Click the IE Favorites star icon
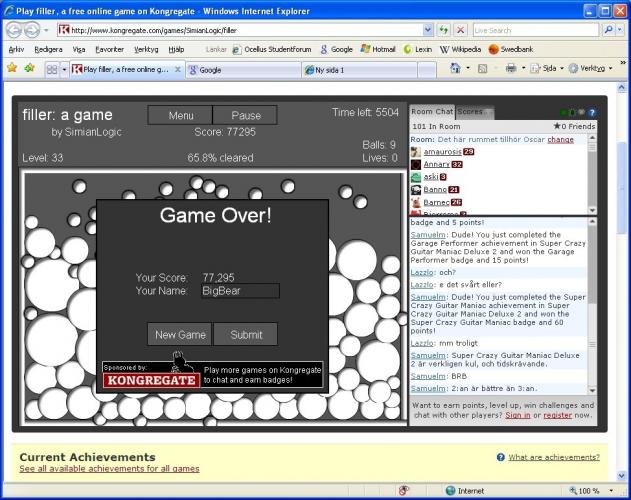 (x=11, y=68)
